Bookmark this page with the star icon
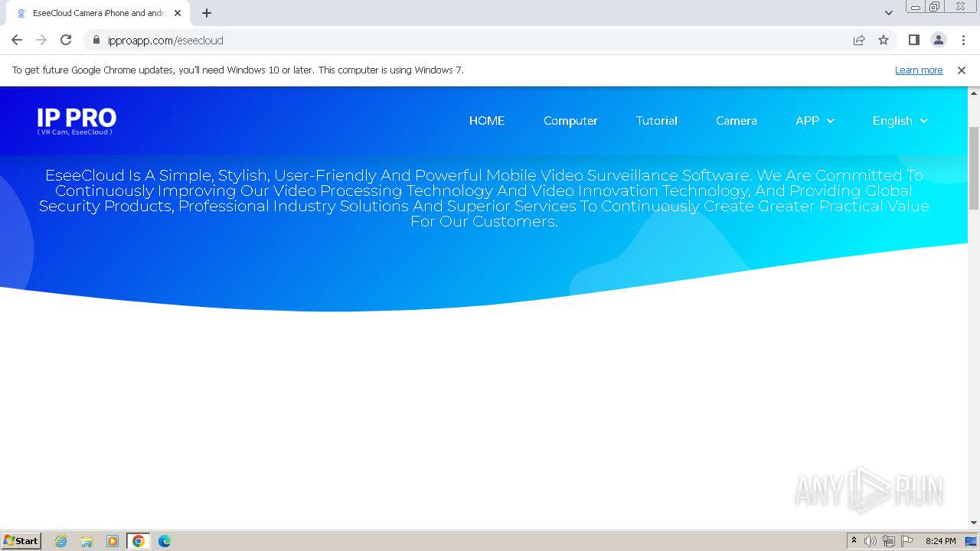 [x=884, y=40]
